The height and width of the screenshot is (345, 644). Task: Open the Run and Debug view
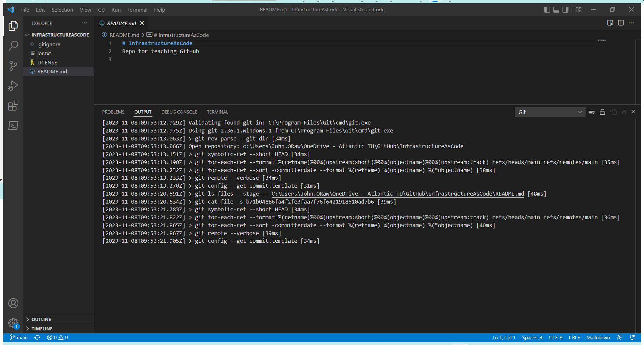click(13, 86)
